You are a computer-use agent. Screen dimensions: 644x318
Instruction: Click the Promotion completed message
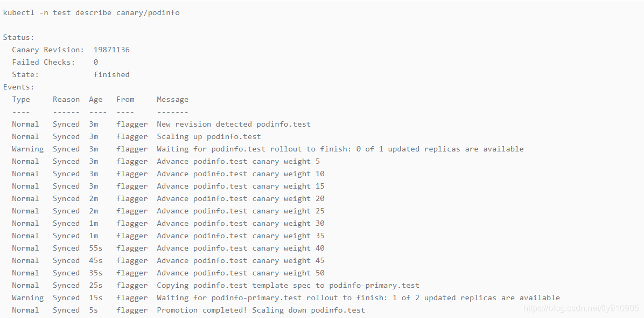(261, 310)
